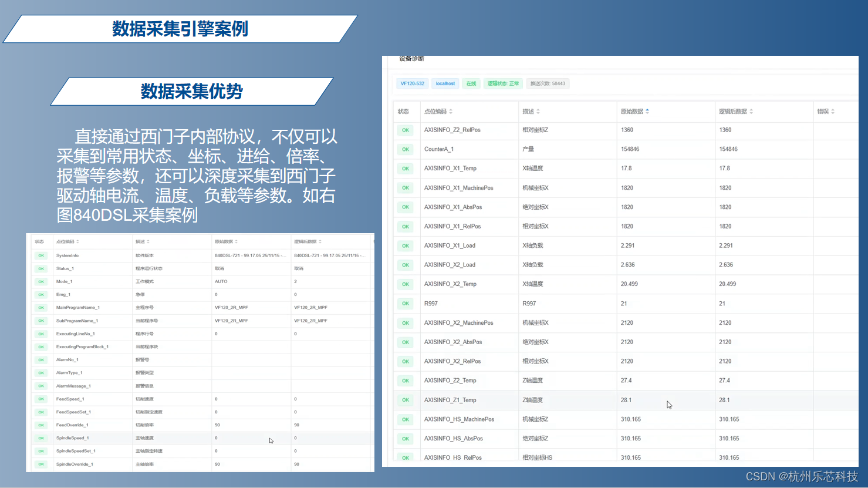This screenshot has height=488, width=868.
Task: Click the 设备诊断 panel title
Action: pyautogui.click(x=411, y=59)
